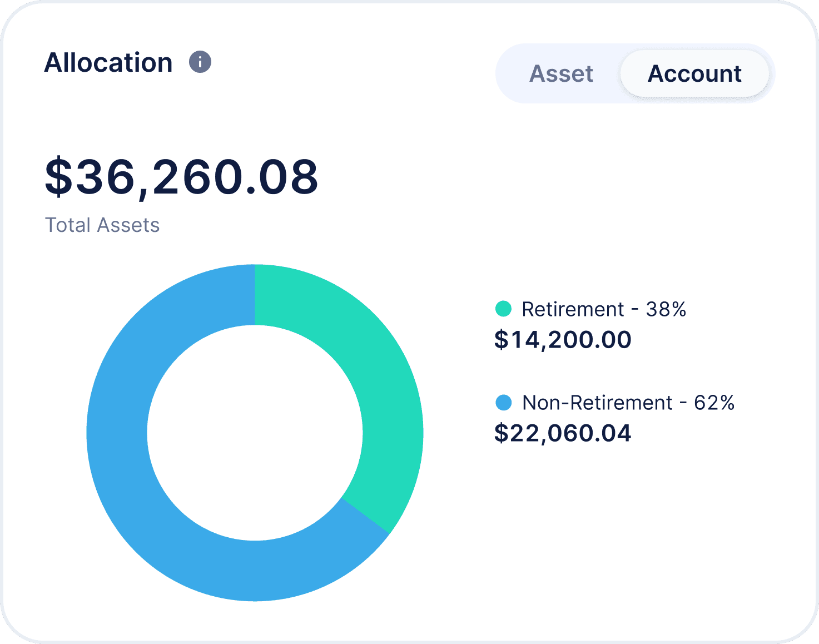The width and height of the screenshot is (819, 644).
Task: Click the Retirement - 38% label
Action: pos(604,309)
